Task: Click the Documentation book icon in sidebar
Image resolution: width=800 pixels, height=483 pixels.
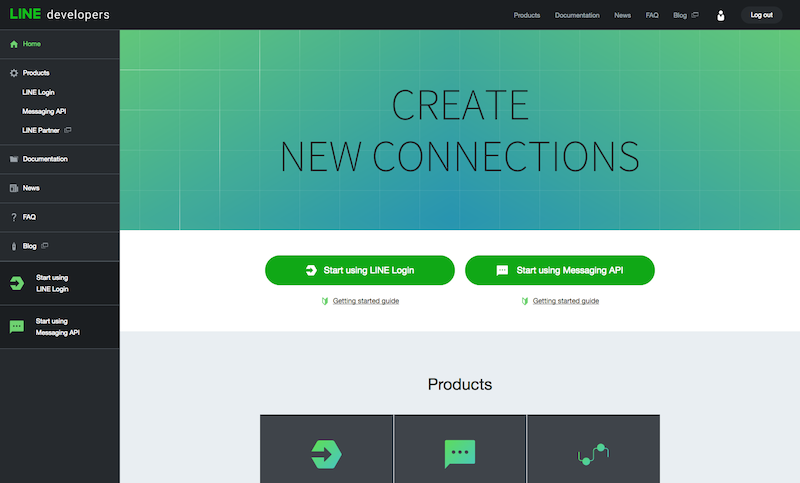Action: point(14,159)
